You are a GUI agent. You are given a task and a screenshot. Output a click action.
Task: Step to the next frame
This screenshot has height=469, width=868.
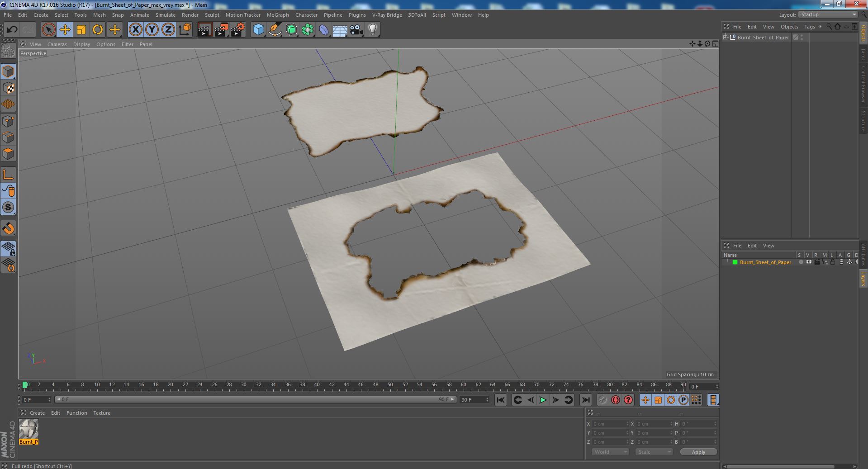coord(555,400)
